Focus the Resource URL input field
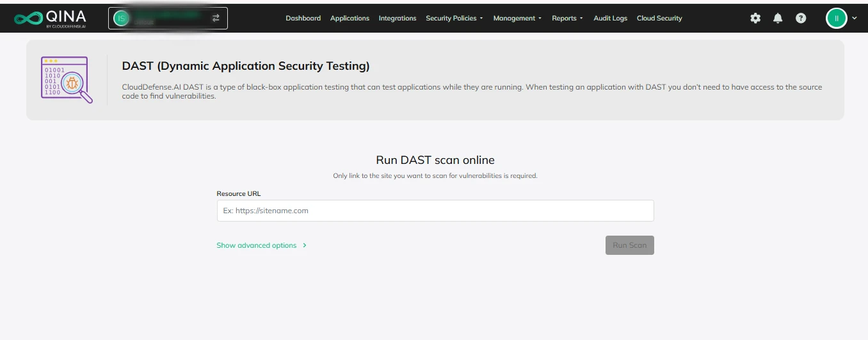868x340 pixels. pyautogui.click(x=435, y=211)
